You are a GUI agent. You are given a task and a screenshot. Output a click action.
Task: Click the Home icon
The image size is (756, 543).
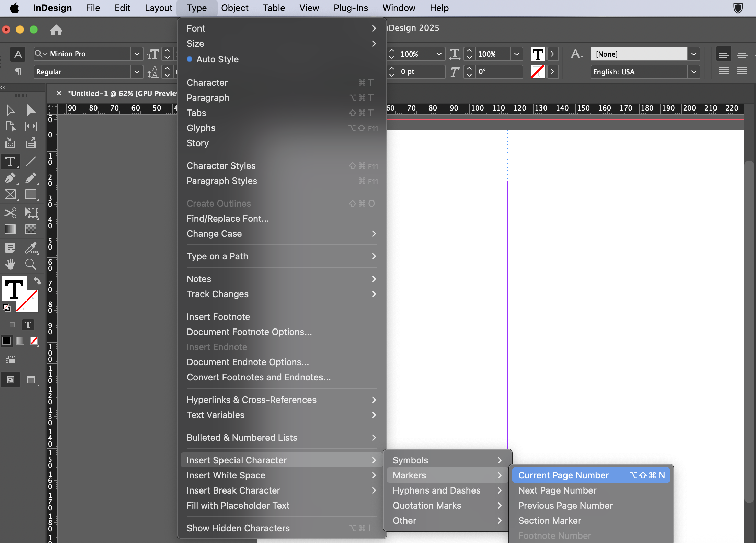(x=56, y=30)
